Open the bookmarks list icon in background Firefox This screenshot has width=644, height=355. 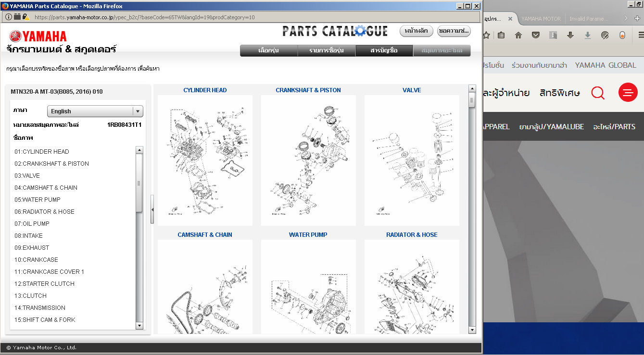pos(501,35)
